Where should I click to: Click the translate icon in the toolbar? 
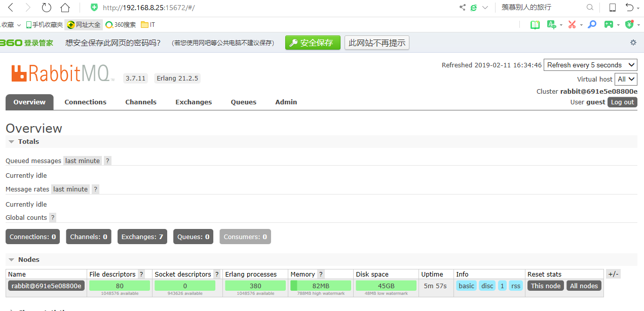(x=551, y=24)
